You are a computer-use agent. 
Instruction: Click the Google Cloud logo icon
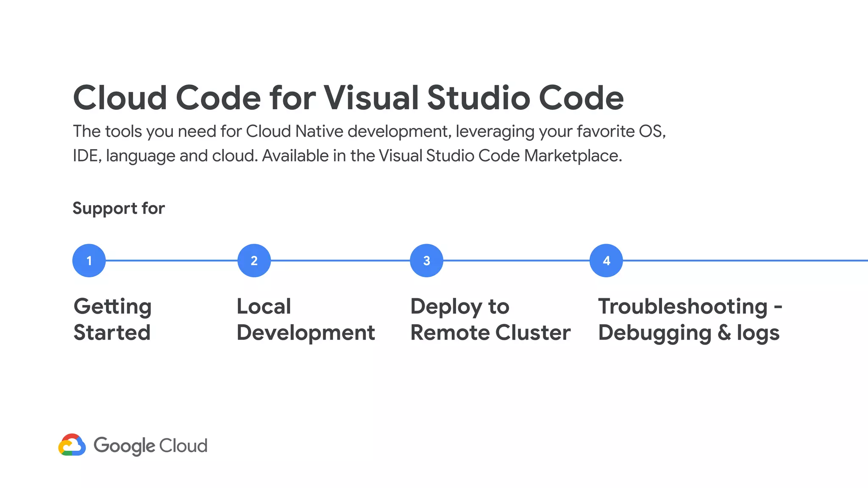(72, 445)
